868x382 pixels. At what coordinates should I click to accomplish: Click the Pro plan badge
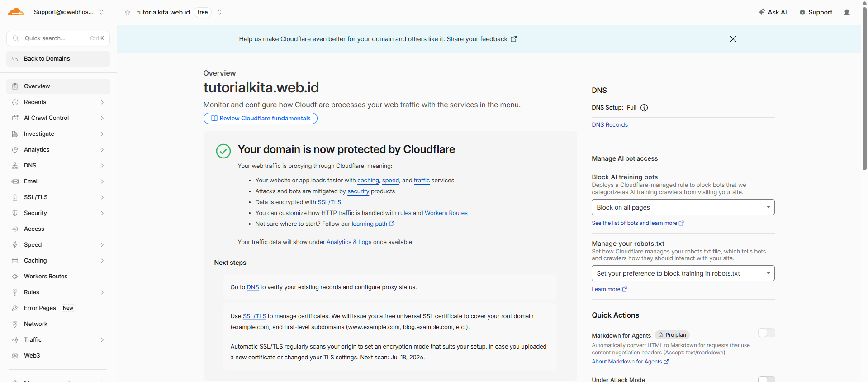672,335
